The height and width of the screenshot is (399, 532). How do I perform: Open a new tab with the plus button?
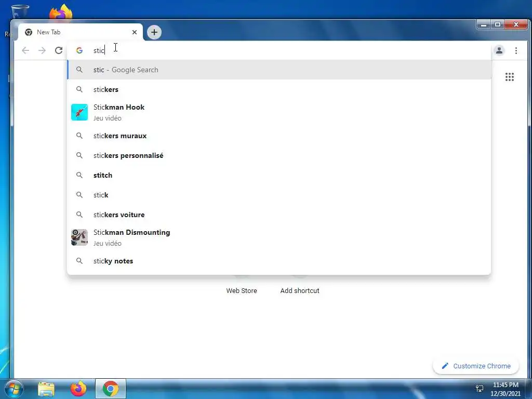(x=154, y=32)
